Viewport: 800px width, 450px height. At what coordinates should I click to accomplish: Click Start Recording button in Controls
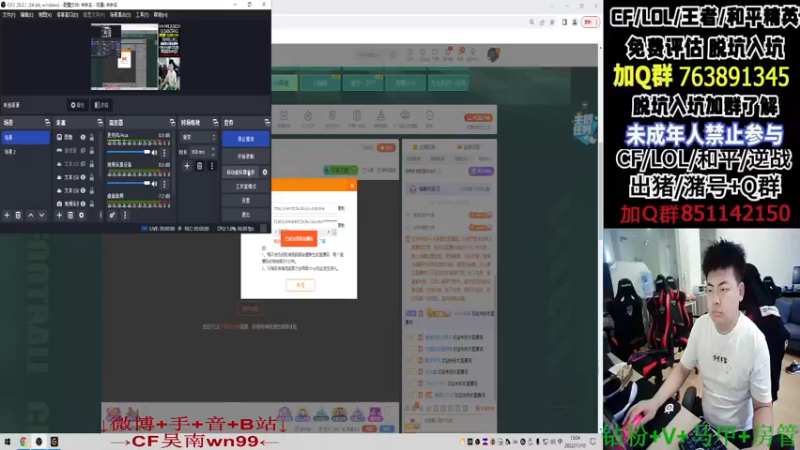click(x=245, y=156)
